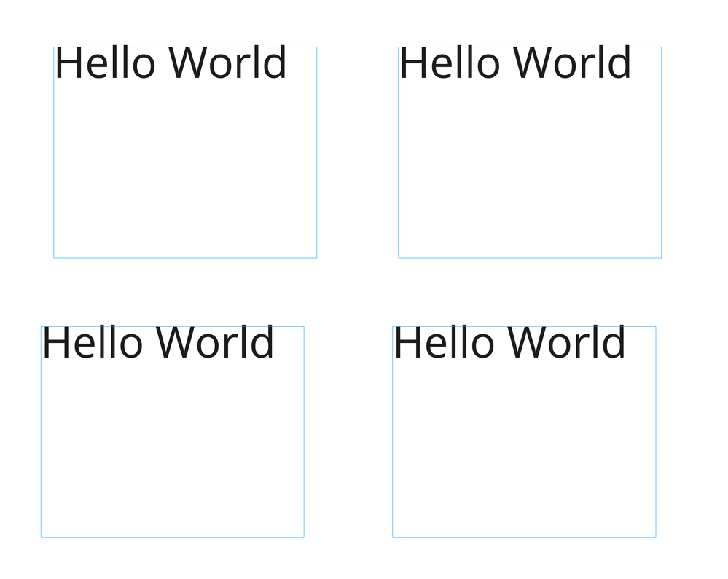The width and height of the screenshot is (728, 579).
Task: Click the word World in bottom-right frame
Action: point(566,342)
